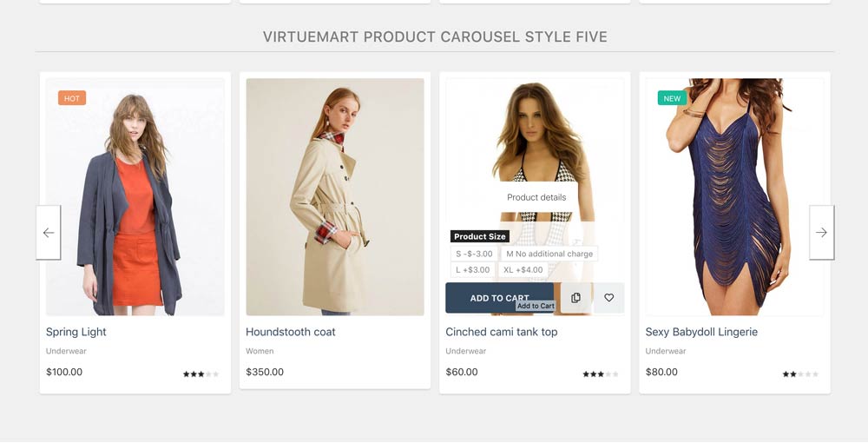
Task: Click the star rating for Cinched cami tank top
Action: point(601,374)
